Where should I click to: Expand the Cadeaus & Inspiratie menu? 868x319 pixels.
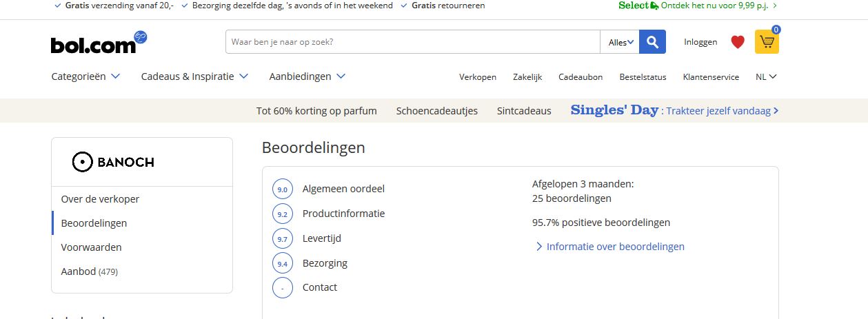pyautogui.click(x=194, y=76)
